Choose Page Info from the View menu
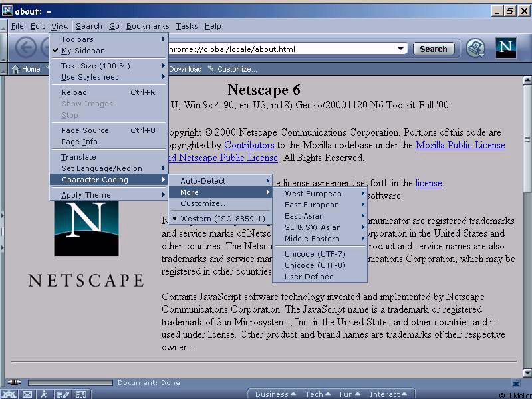 (x=108, y=142)
